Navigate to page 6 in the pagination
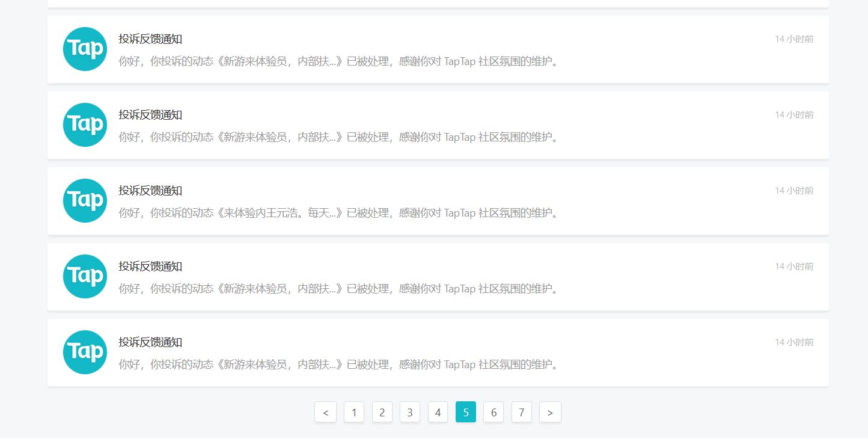This screenshot has height=438, width=868. 494,412
